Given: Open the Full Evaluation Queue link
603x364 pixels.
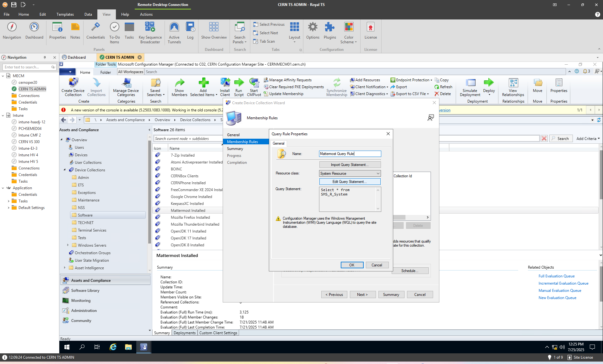Looking at the screenshot, I should 557,276.
